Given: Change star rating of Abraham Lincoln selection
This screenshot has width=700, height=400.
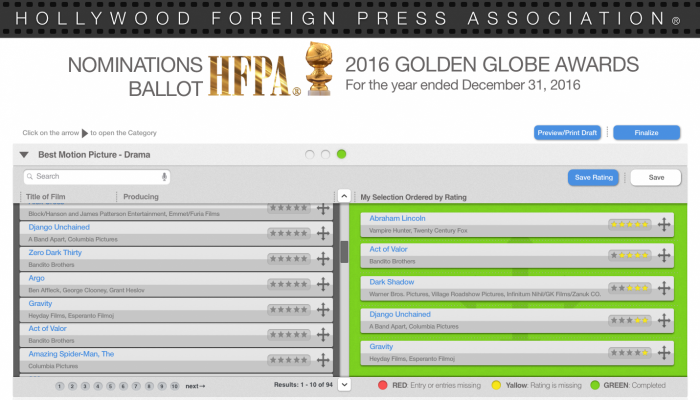Looking at the screenshot, I should point(629,225).
